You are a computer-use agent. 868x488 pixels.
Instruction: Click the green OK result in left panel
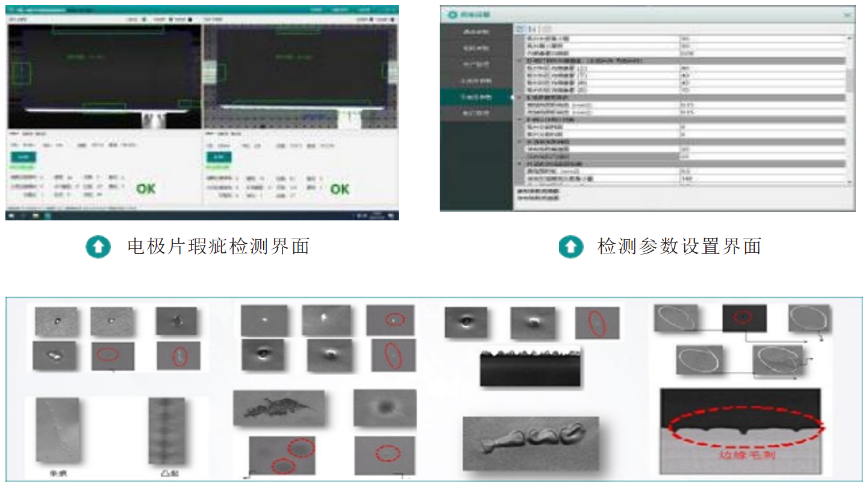coord(146,189)
